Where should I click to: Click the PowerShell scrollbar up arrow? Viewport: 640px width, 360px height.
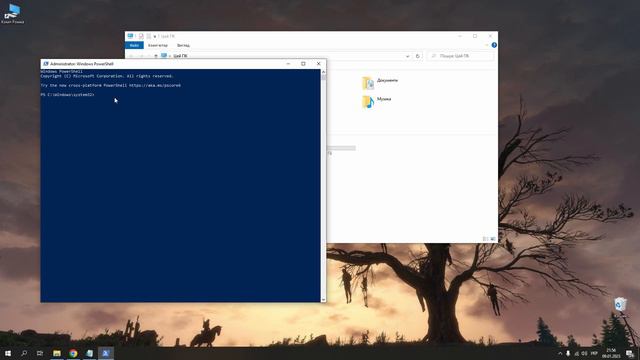(323, 72)
